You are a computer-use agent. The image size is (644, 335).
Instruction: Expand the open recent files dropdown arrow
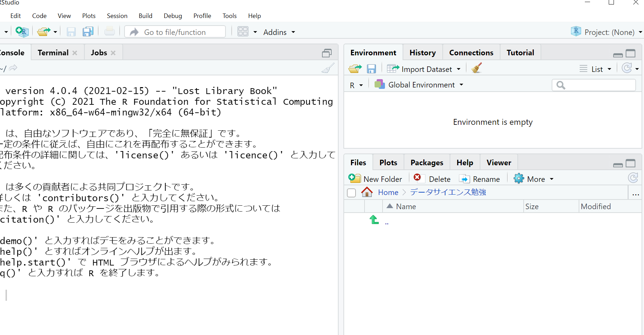pos(55,32)
